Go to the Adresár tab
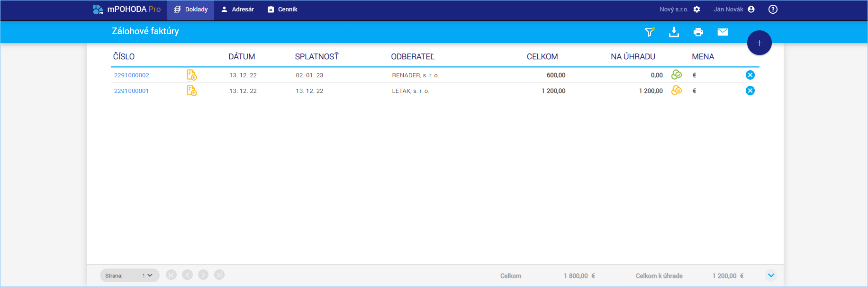 pyautogui.click(x=237, y=9)
